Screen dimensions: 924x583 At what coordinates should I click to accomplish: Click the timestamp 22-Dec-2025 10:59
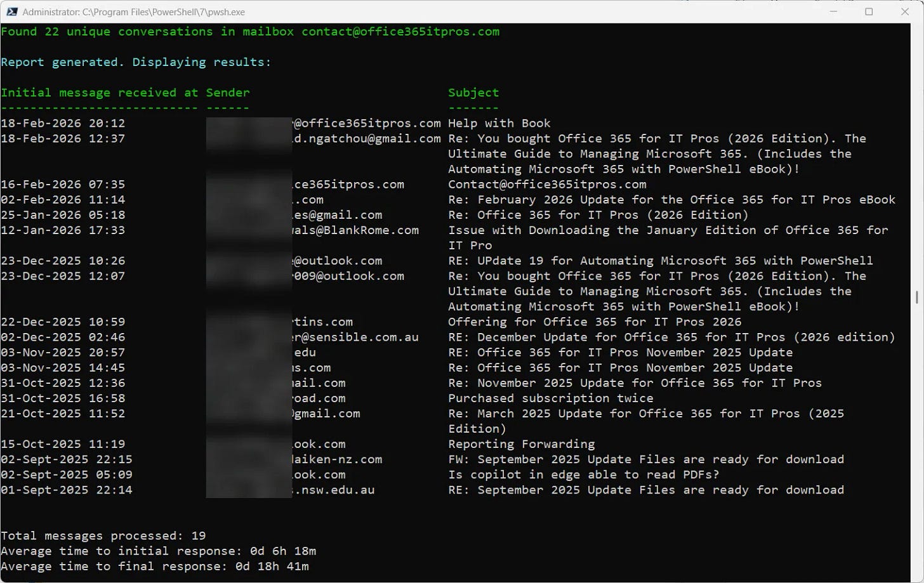(x=63, y=322)
